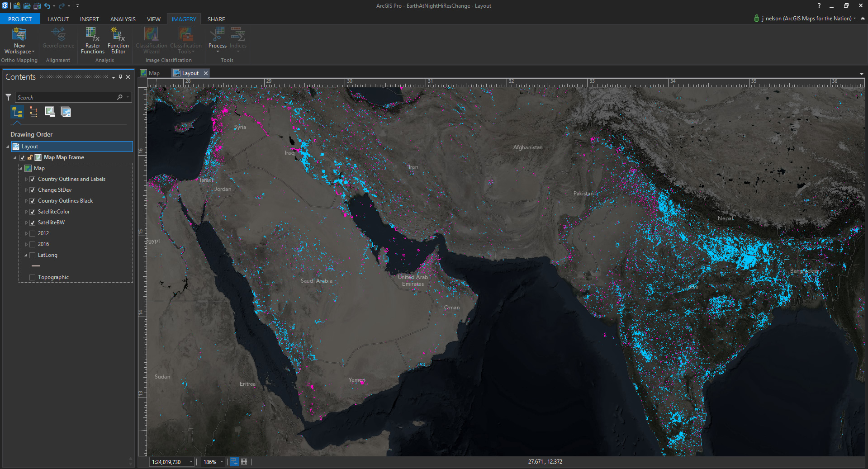Click the Georeference alignment tool icon
Image resolution: width=868 pixels, height=469 pixels.
pos(58,34)
